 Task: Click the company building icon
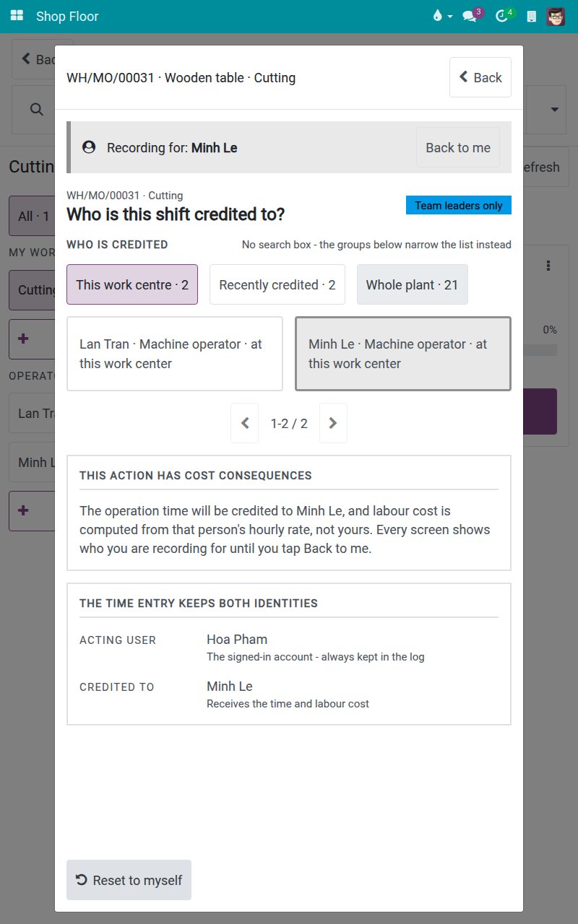coord(532,16)
